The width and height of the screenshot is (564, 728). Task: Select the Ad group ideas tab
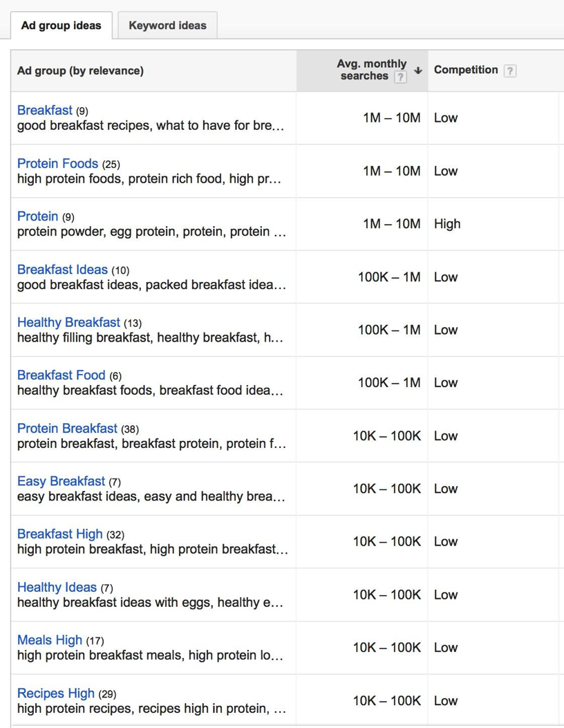coord(61,26)
